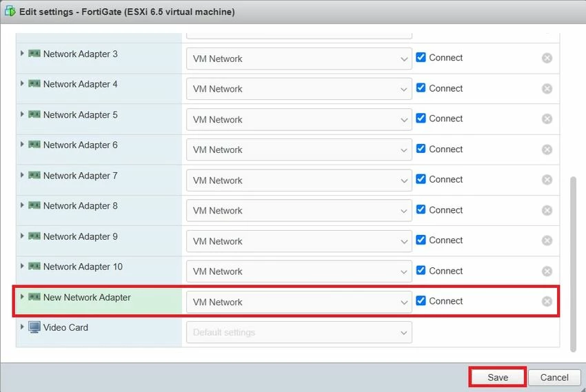Expand the Network Adapter 7 row arrow

[x=22, y=175]
